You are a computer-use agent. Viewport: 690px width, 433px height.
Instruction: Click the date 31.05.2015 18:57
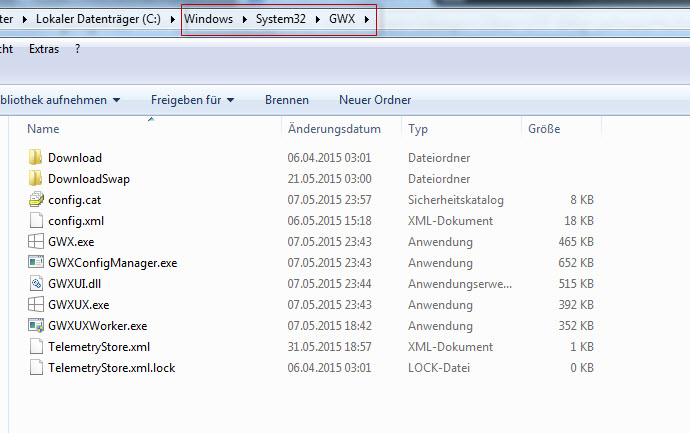tap(329, 347)
